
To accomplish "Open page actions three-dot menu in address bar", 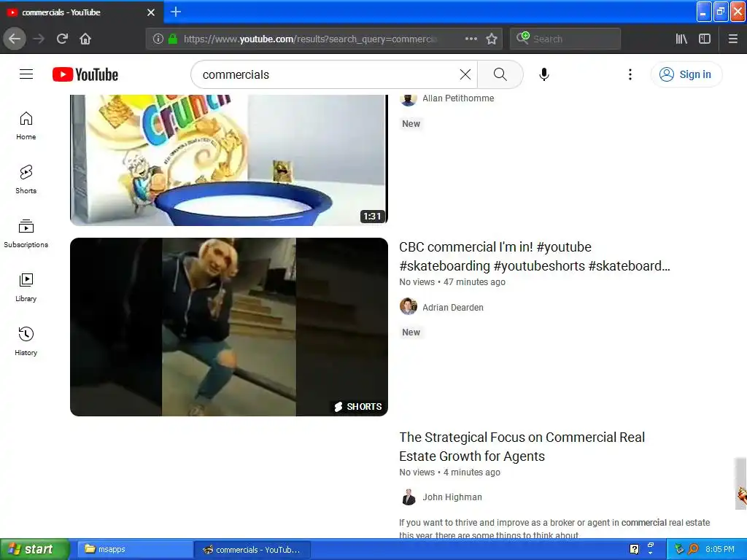I will 471,39.
